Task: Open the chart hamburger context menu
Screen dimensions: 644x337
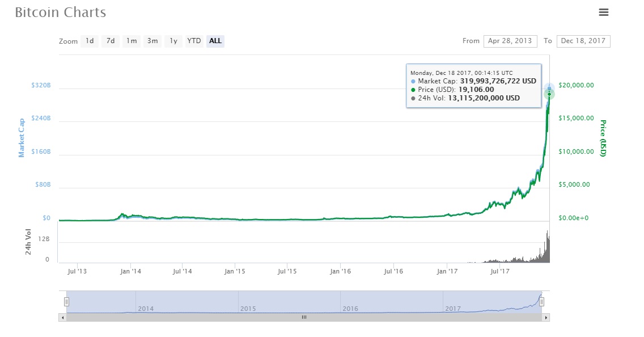Action: pos(603,12)
